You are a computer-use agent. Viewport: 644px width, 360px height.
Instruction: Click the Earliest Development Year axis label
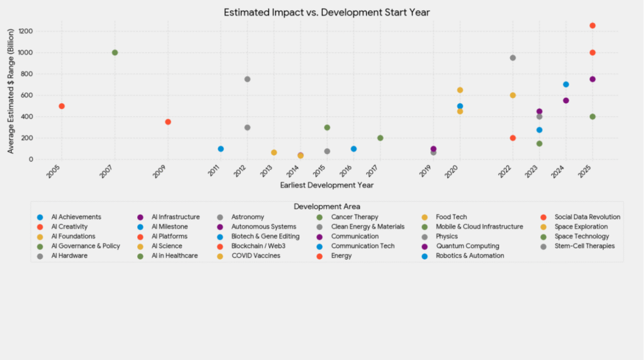point(326,185)
